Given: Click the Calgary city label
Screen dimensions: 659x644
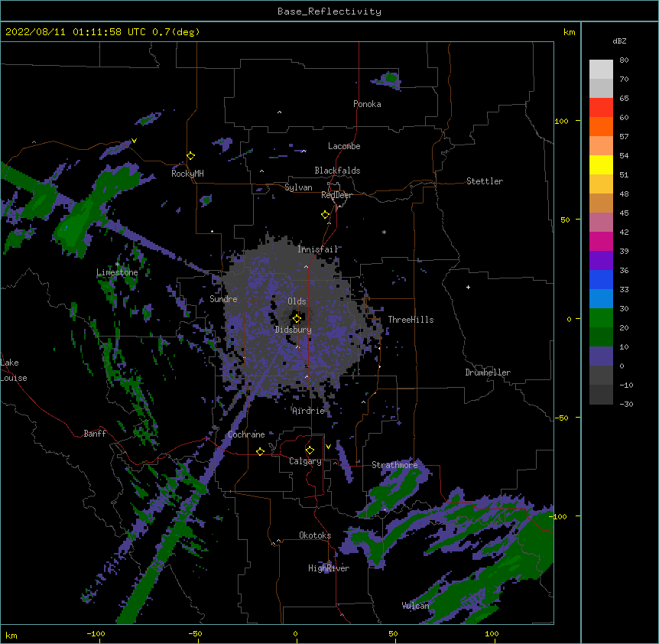Looking at the screenshot, I should point(306,461).
